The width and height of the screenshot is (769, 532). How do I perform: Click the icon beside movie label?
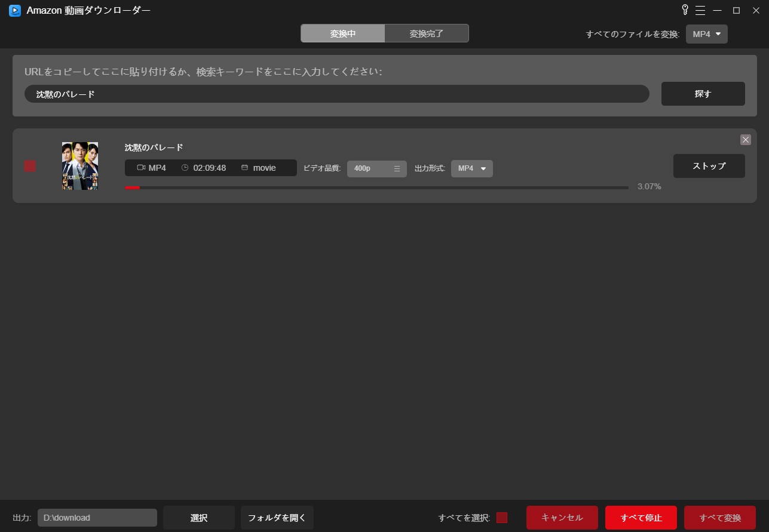point(244,168)
